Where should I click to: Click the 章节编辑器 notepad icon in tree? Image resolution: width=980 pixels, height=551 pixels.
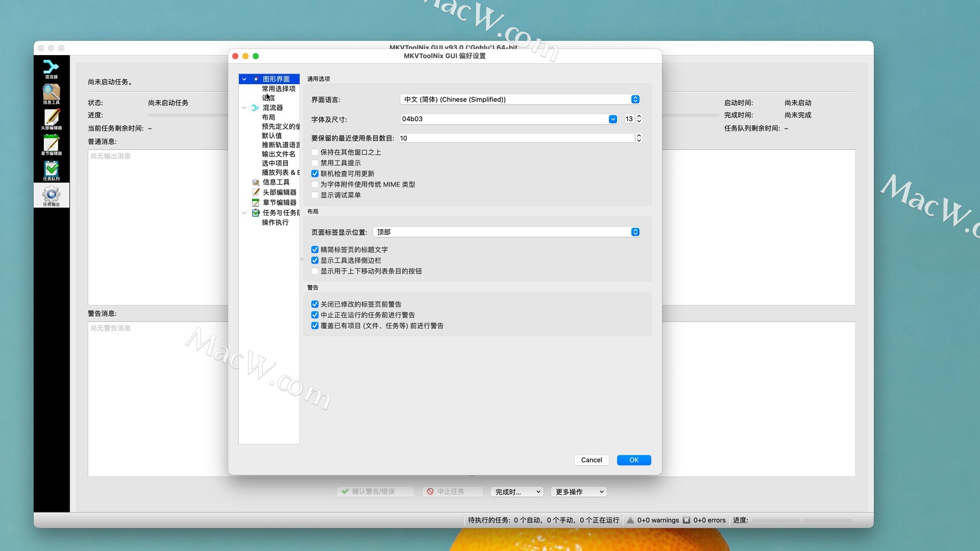tap(256, 203)
